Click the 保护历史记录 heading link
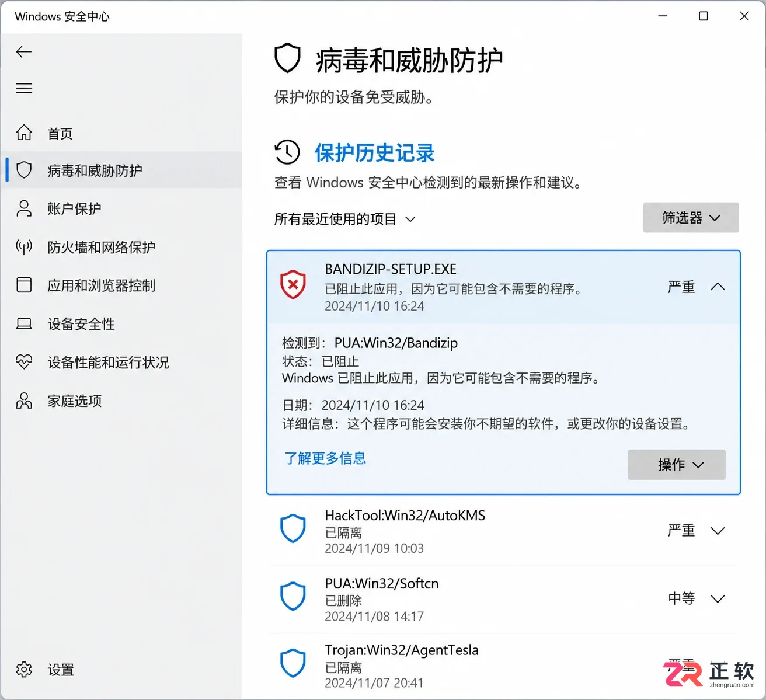The width and height of the screenshot is (766, 700). coord(375,153)
